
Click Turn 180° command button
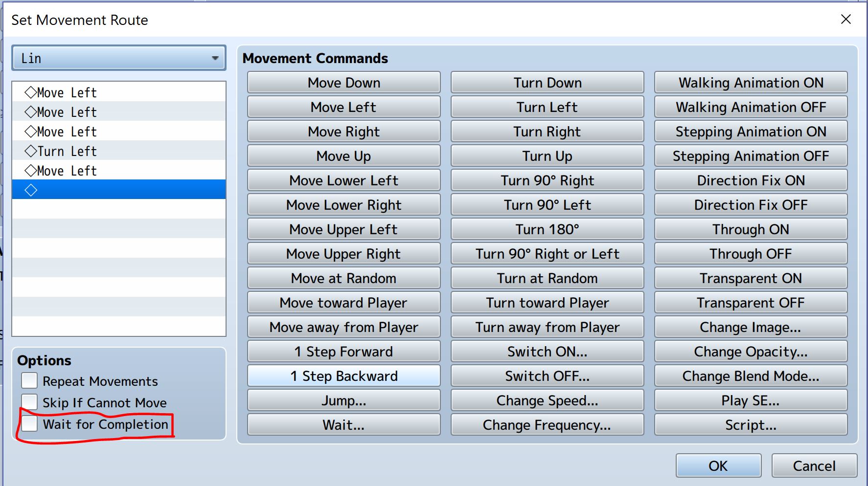click(547, 229)
